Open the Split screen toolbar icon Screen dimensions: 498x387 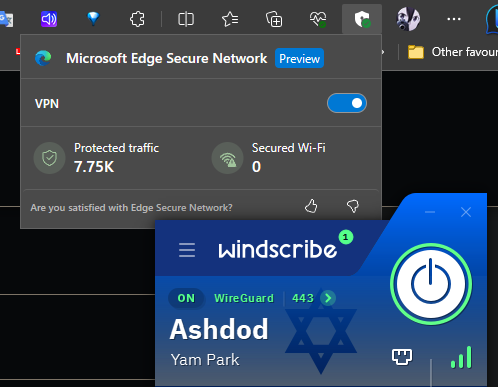(x=186, y=19)
